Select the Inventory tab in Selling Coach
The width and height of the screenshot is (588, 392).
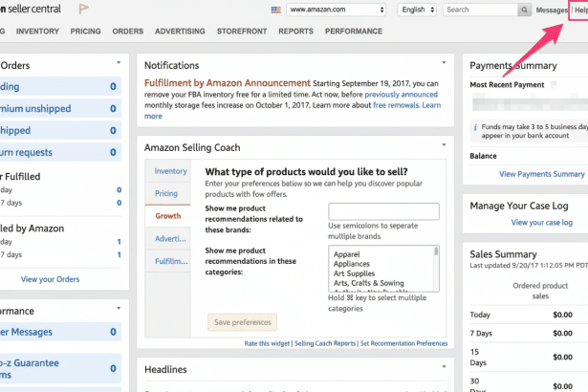point(168,171)
